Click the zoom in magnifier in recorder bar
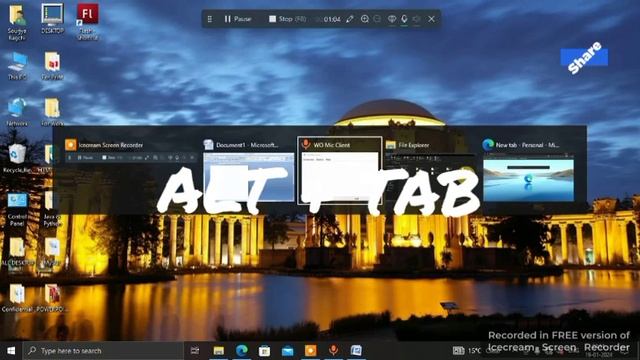Viewport: 640px width, 360px height. tap(364, 19)
